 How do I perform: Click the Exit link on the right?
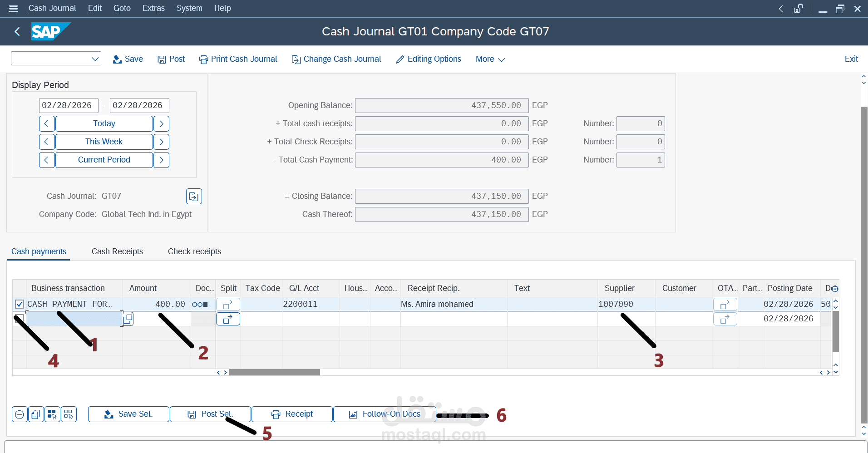click(x=851, y=59)
